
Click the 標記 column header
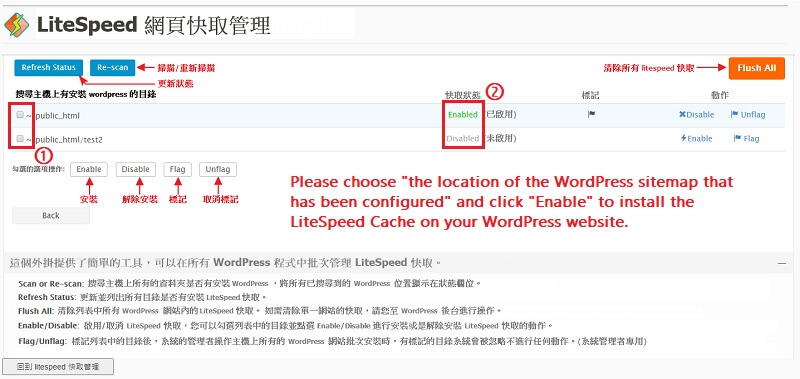pyautogui.click(x=590, y=95)
